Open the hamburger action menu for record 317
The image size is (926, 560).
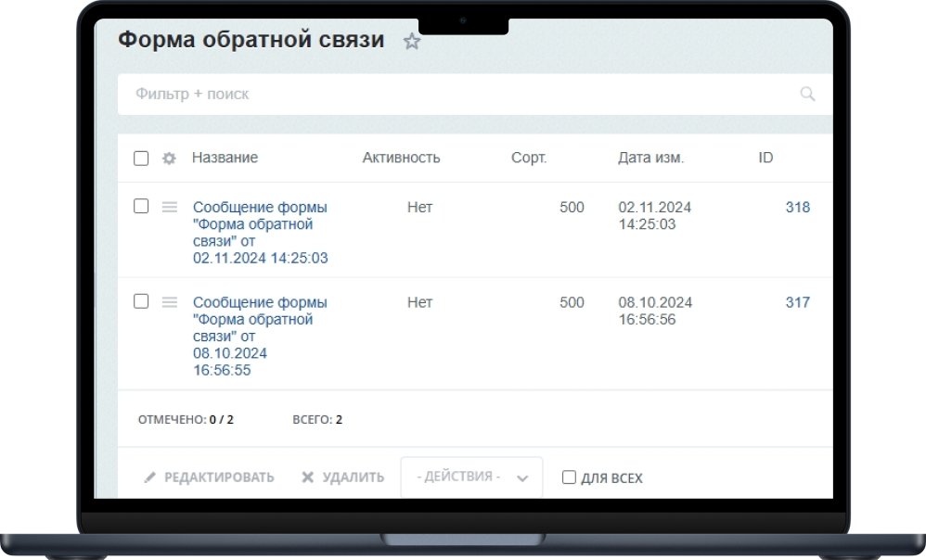click(x=171, y=302)
